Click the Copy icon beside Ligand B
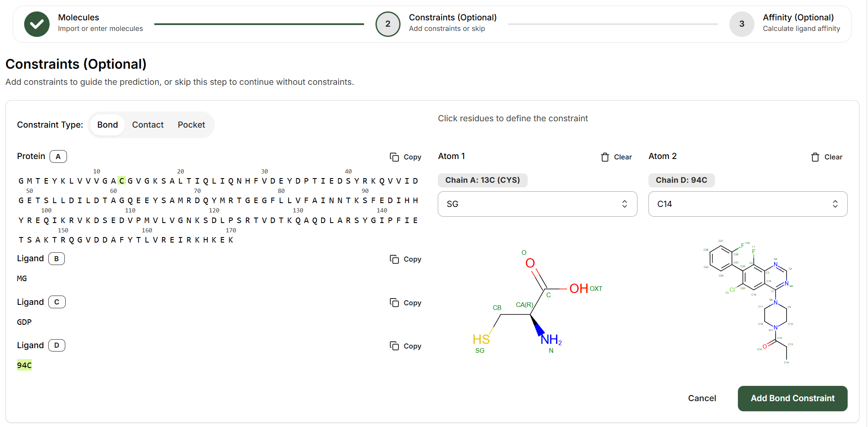The image size is (868, 427). (395, 259)
